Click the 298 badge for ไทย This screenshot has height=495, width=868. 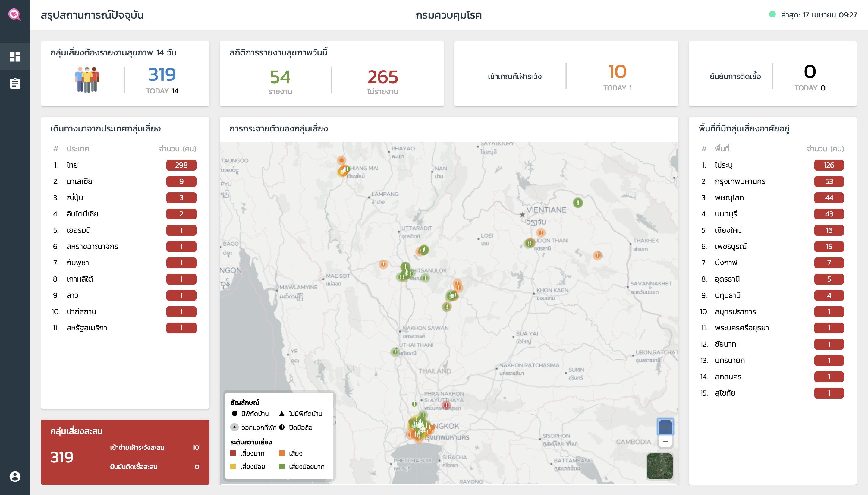(x=181, y=165)
